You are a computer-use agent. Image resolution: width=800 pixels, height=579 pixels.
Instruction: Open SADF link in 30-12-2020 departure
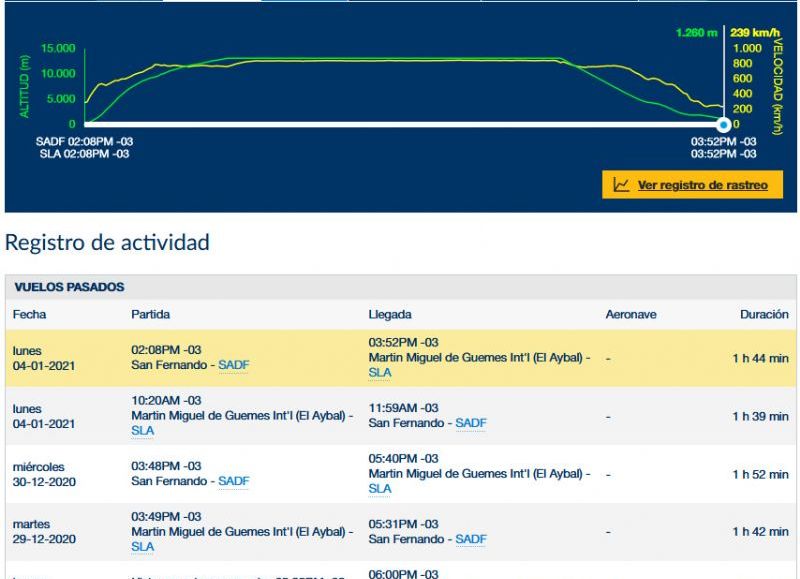click(234, 481)
